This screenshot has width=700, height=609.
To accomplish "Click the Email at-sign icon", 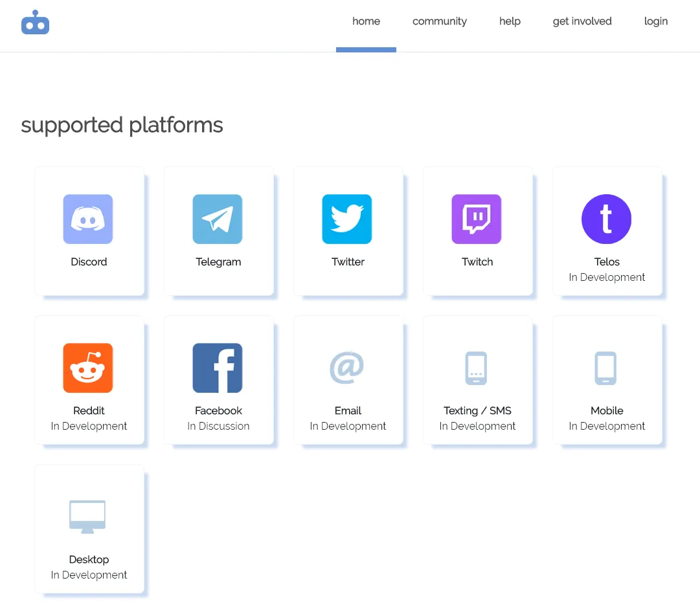I will 347,368.
